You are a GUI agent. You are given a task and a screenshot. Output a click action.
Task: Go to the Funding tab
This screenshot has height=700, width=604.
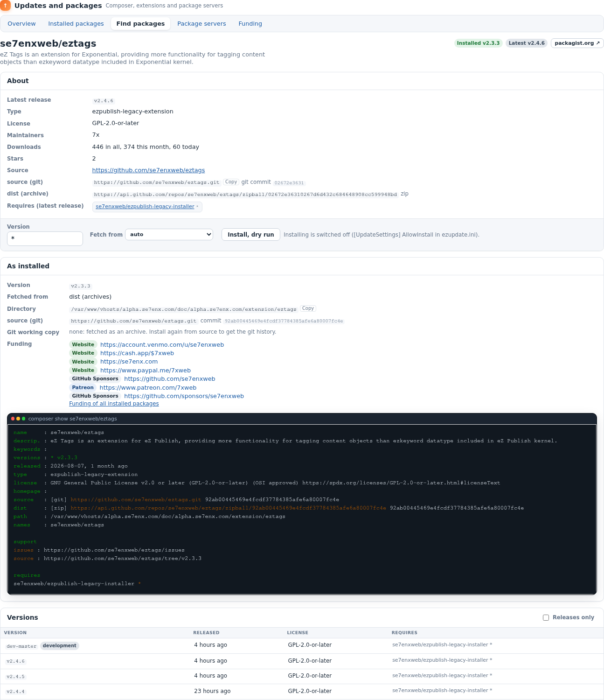coord(250,24)
